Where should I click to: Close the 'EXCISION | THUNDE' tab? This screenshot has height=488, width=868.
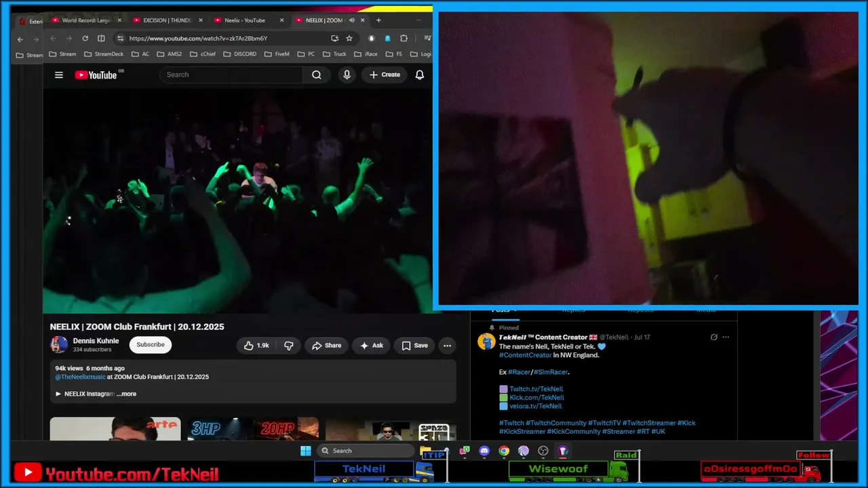pyautogui.click(x=199, y=20)
